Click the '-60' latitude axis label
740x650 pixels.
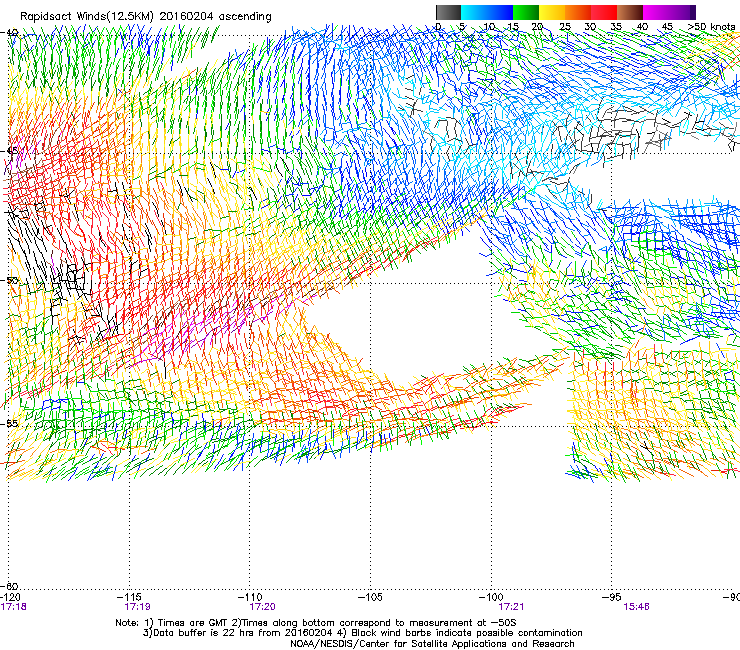point(10,586)
